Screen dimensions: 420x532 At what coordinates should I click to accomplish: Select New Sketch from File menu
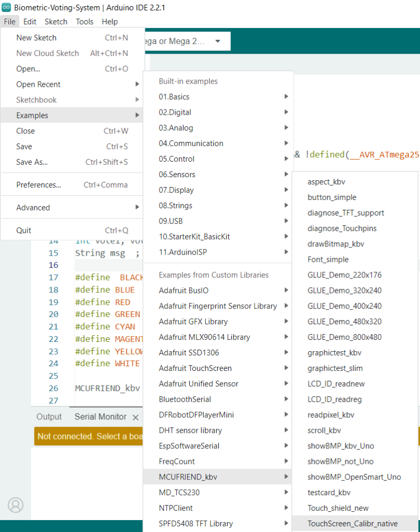(x=72, y=37)
